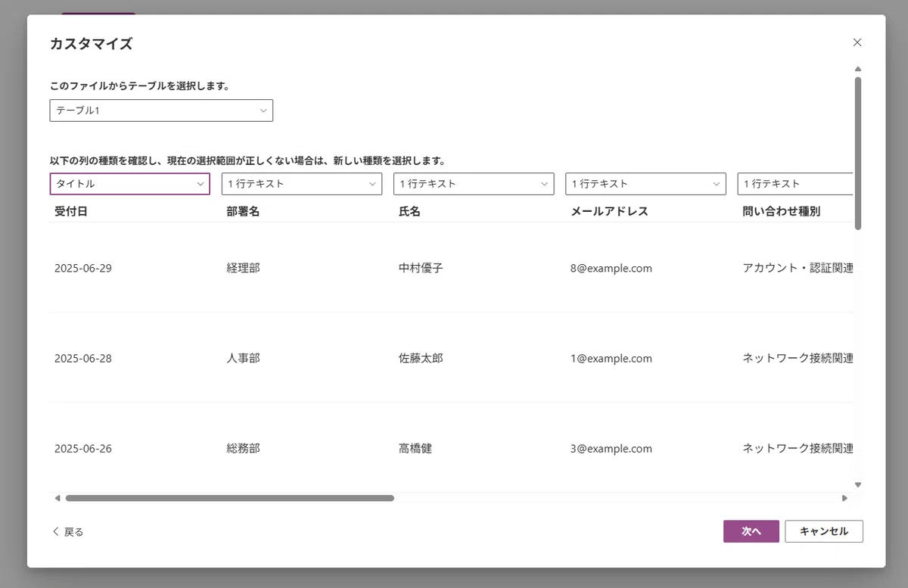Change column type dropdown above メールアドレス
Viewport: 908px width, 588px height.
pos(645,184)
